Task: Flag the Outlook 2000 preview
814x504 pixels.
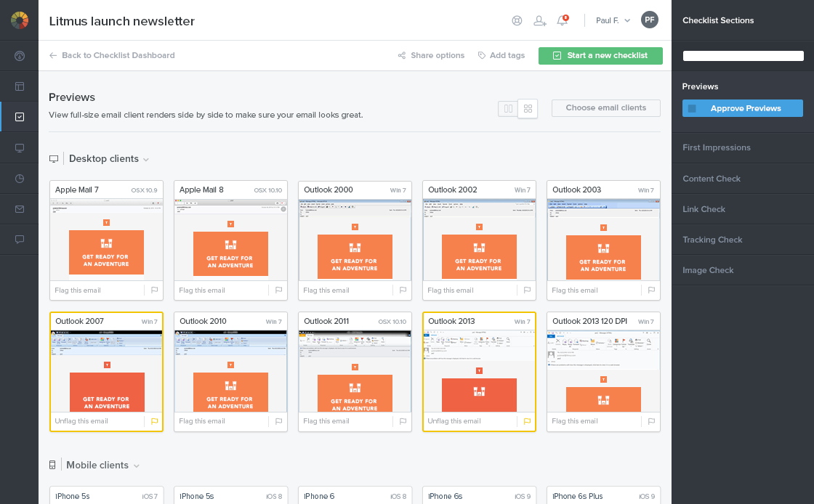Action: 403,290
